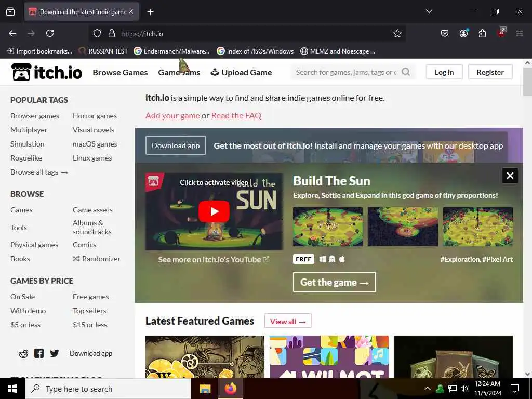Viewport: 532px width, 399px height.
Task: Reload the page with refresh icon
Action: (x=50, y=33)
